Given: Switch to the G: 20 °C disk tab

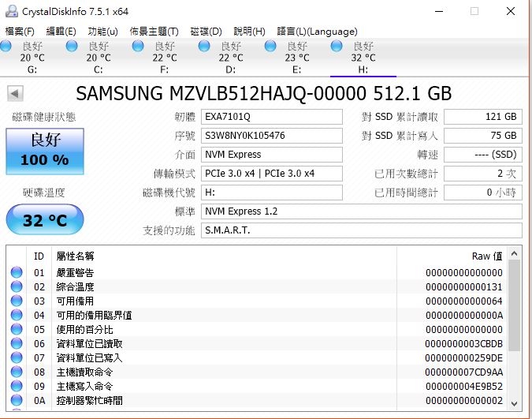Looking at the screenshot, I should [x=32, y=58].
